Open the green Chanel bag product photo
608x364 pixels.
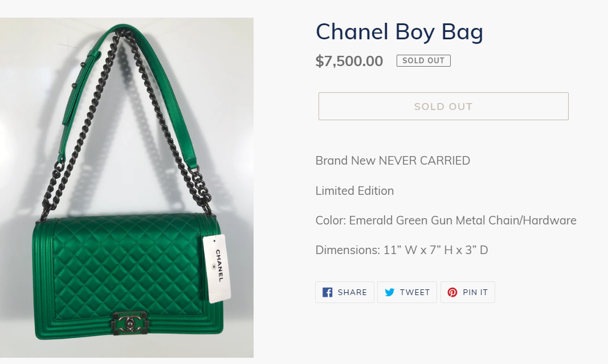click(127, 187)
